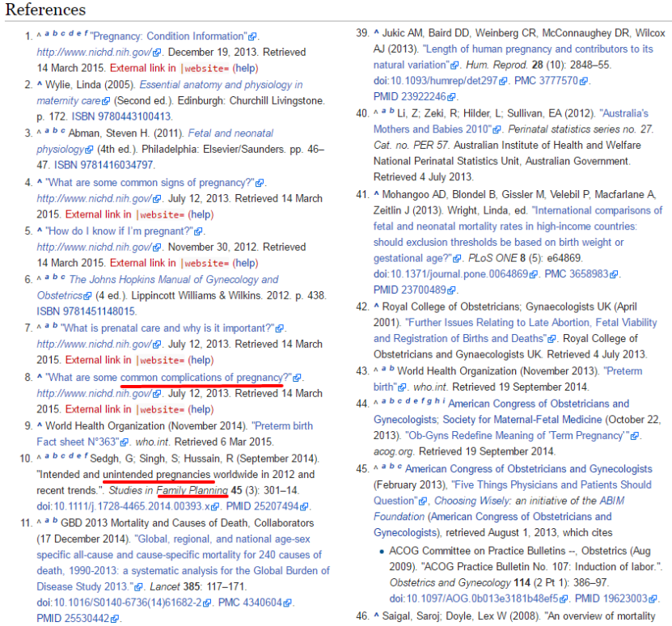Open "Further Issues Relating to Late Abortion" link
The width and height of the screenshot is (672, 626).
pyautogui.click(x=515, y=331)
